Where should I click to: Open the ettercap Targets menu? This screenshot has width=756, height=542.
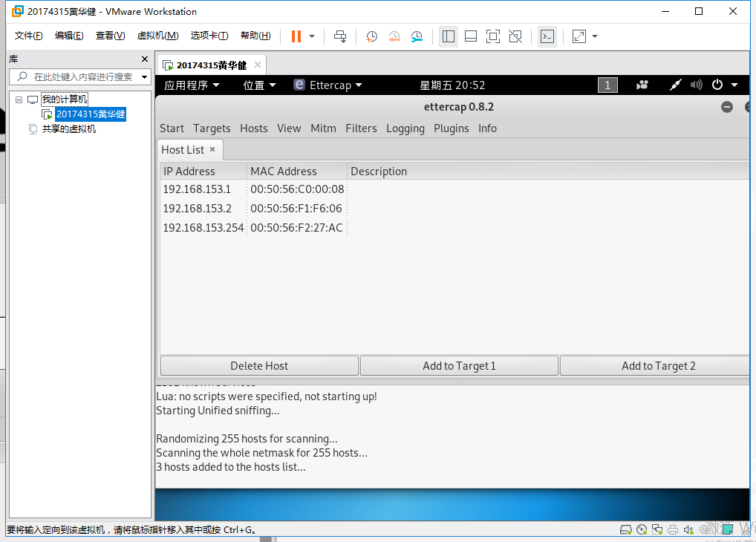click(x=212, y=128)
